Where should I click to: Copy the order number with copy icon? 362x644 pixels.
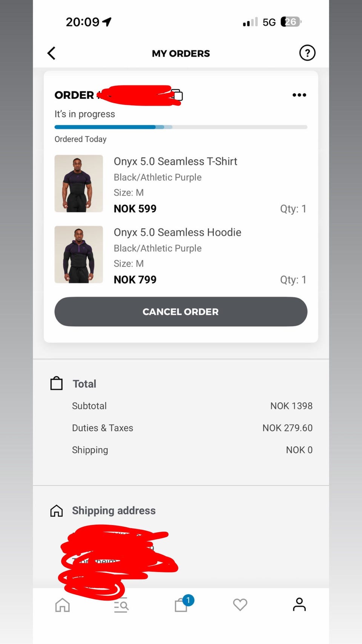pyautogui.click(x=178, y=95)
